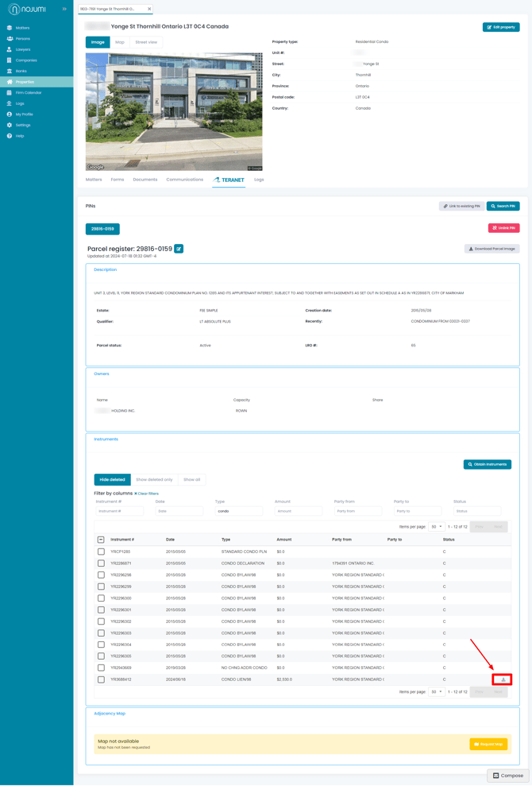The image size is (532, 786).
Task: Collapse the sidebar with the double-chevron icon
Action: [x=64, y=9]
